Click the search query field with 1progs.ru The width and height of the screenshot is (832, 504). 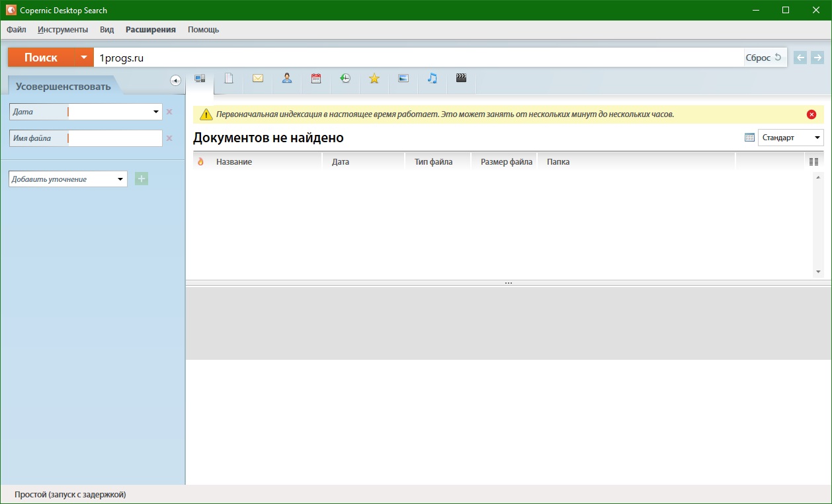click(x=419, y=58)
